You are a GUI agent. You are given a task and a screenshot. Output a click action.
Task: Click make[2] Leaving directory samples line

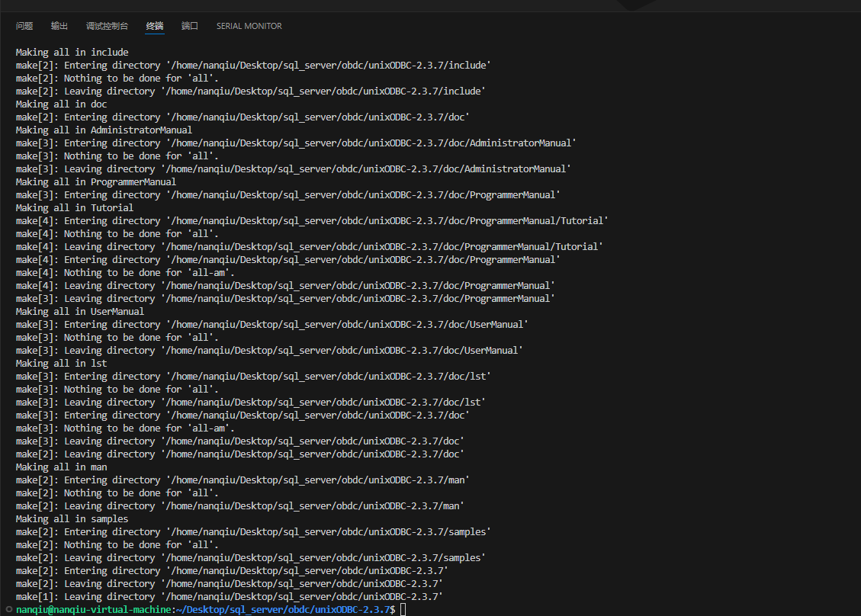(x=250, y=558)
